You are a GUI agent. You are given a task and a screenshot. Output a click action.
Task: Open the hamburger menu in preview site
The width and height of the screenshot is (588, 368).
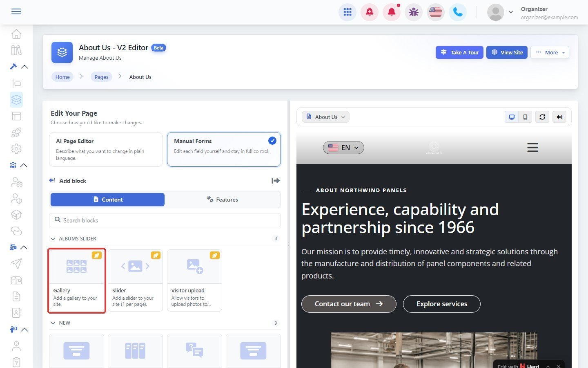click(532, 148)
